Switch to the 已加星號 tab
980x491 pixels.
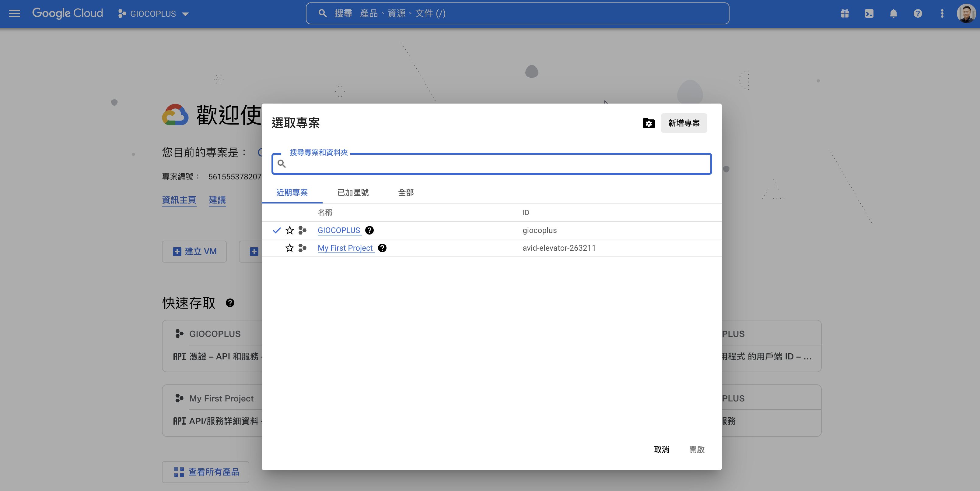[353, 193]
